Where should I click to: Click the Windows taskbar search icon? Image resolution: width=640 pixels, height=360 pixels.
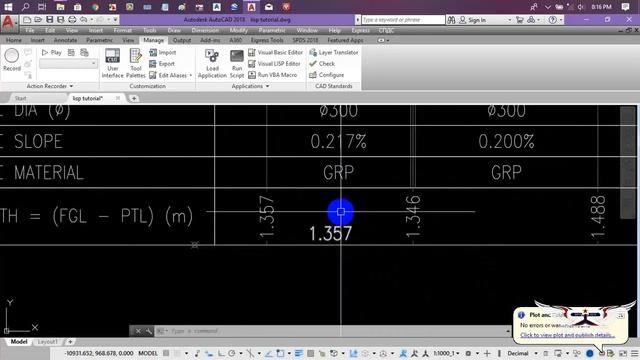25,7
